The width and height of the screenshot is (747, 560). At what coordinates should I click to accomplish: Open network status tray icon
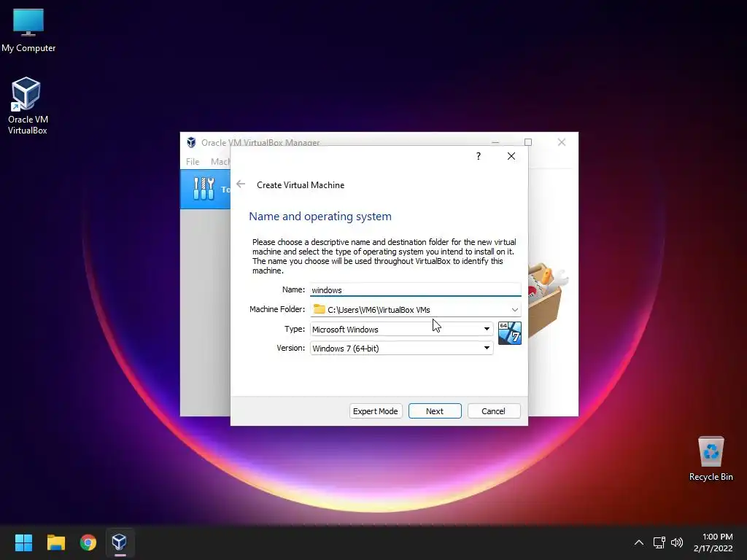659,542
